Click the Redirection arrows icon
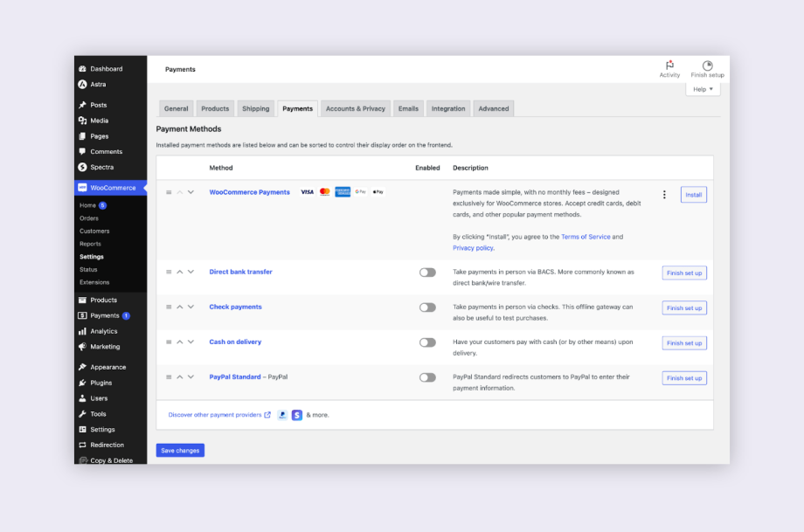Screen dimensions: 804x532 click(82, 445)
